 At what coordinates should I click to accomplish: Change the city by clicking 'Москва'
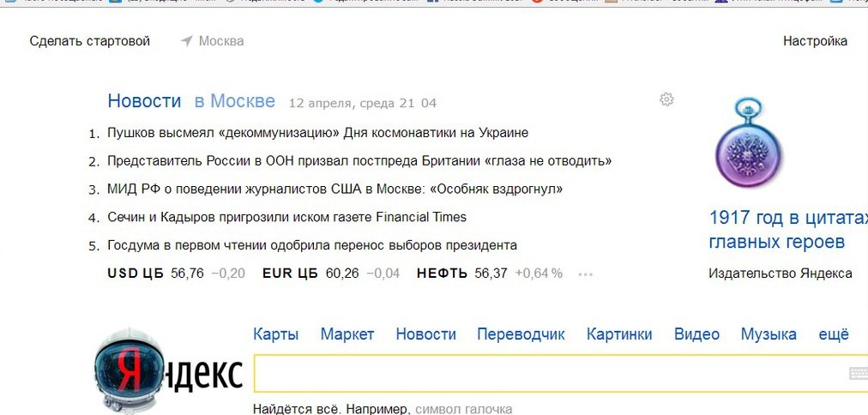[221, 41]
